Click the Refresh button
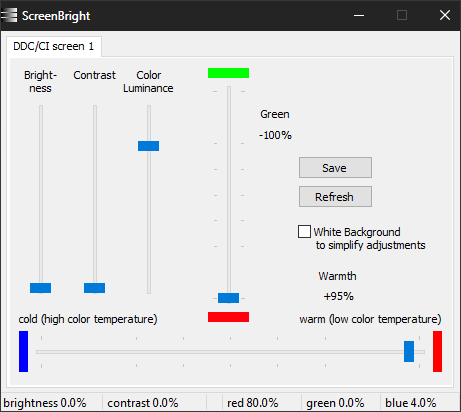 click(x=335, y=197)
